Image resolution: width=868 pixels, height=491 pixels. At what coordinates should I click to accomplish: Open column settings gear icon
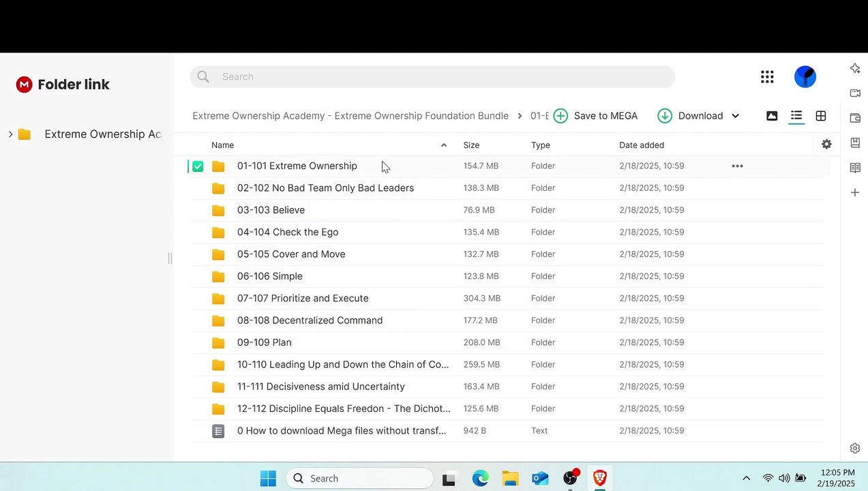click(x=826, y=145)
